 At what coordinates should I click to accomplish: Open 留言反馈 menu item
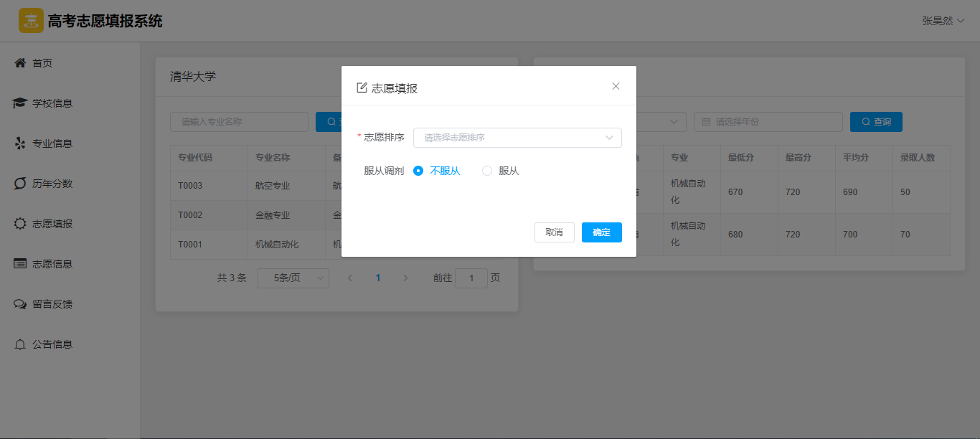point(52,304)
